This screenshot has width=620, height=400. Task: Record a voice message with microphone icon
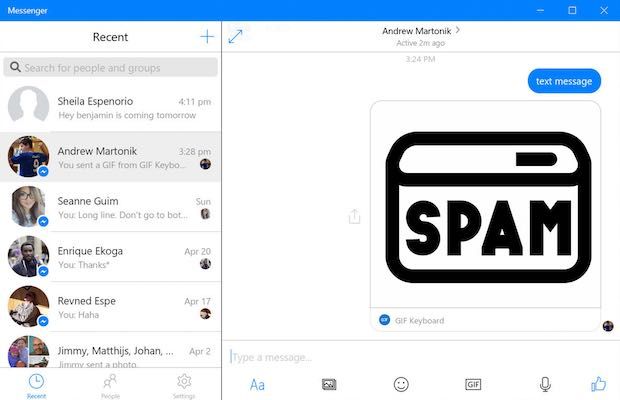click(x=545, y=384)
